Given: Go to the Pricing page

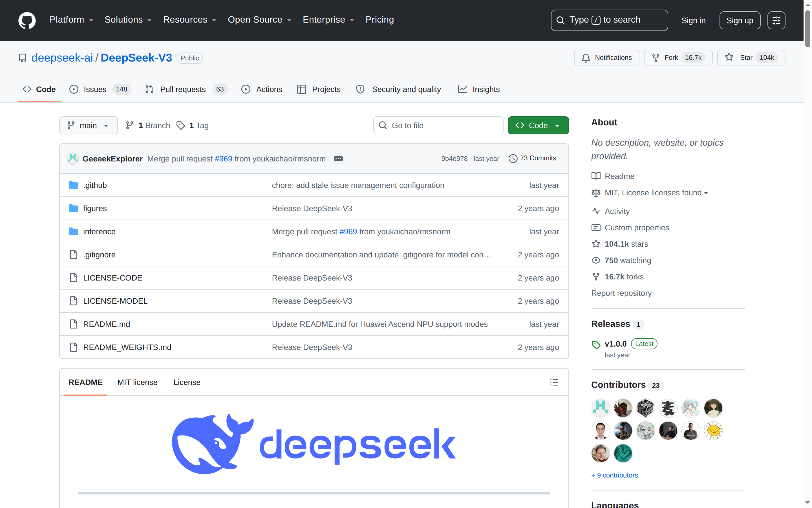Looking at the screenshot, I should [x=379, y=20].
